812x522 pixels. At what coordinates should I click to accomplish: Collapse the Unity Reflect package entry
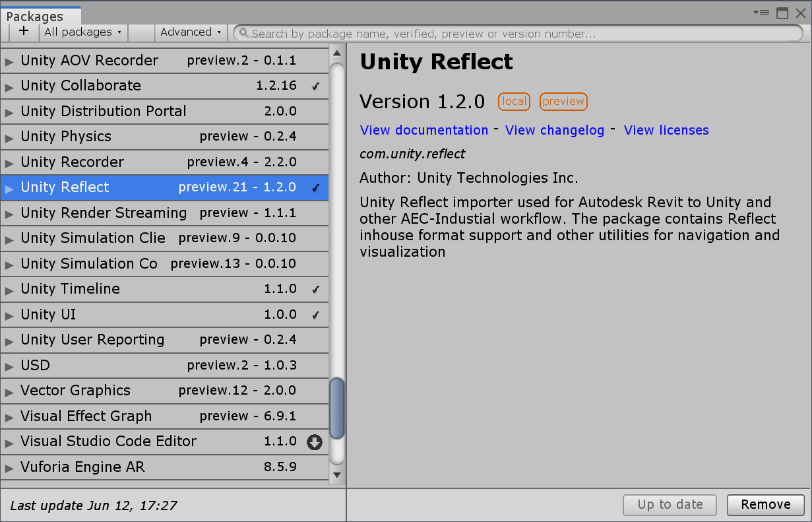[x=8, y=187]
